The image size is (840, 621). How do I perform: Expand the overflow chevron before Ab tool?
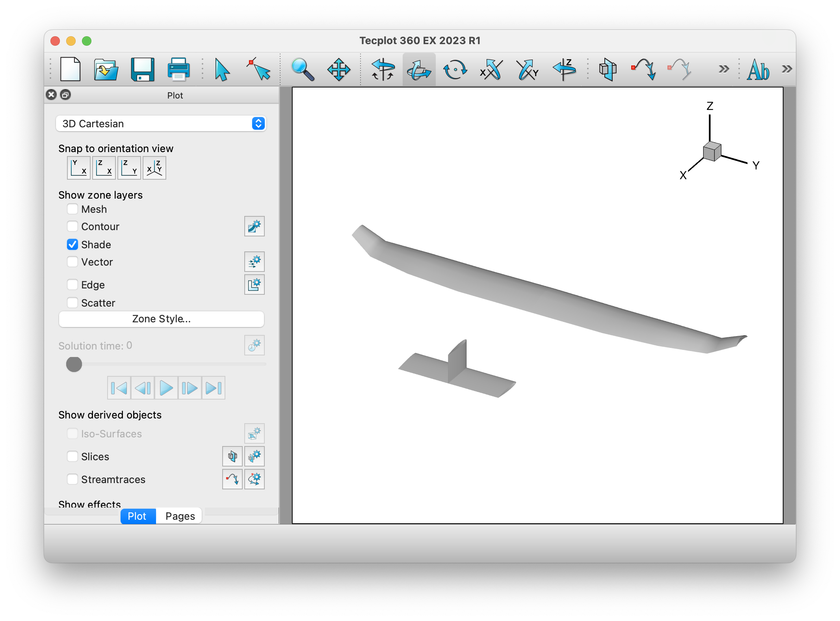click(723, 69)
